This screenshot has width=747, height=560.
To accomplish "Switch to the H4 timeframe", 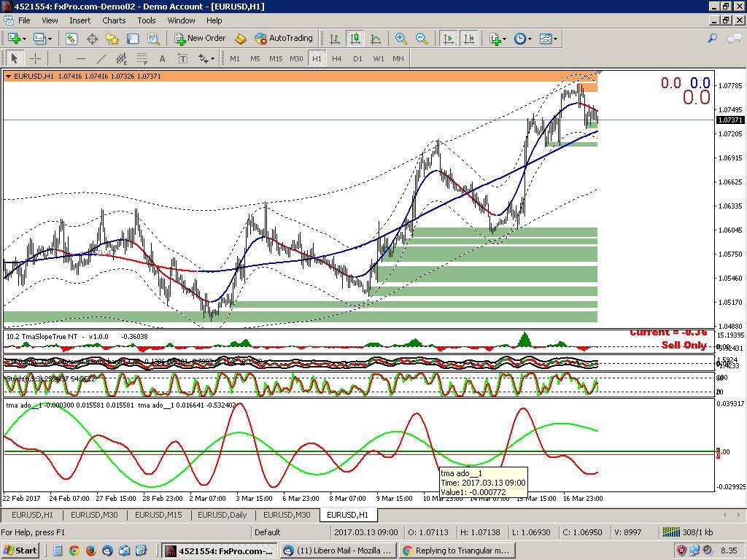I will point(336,58).
